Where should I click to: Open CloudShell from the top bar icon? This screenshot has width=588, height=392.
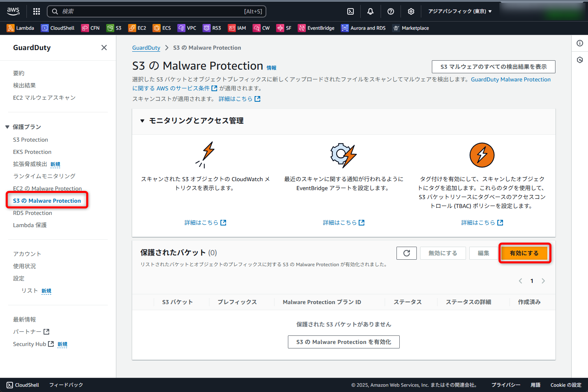tap(351, 11)
